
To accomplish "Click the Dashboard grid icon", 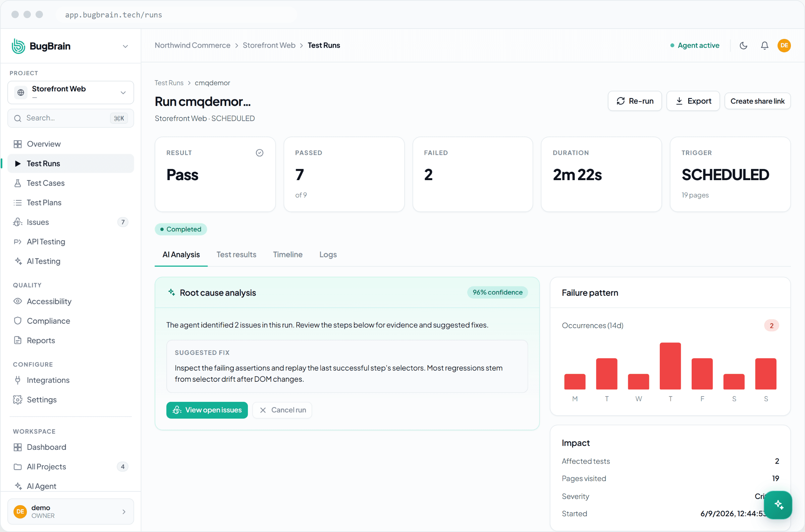I will coord(18,447).
